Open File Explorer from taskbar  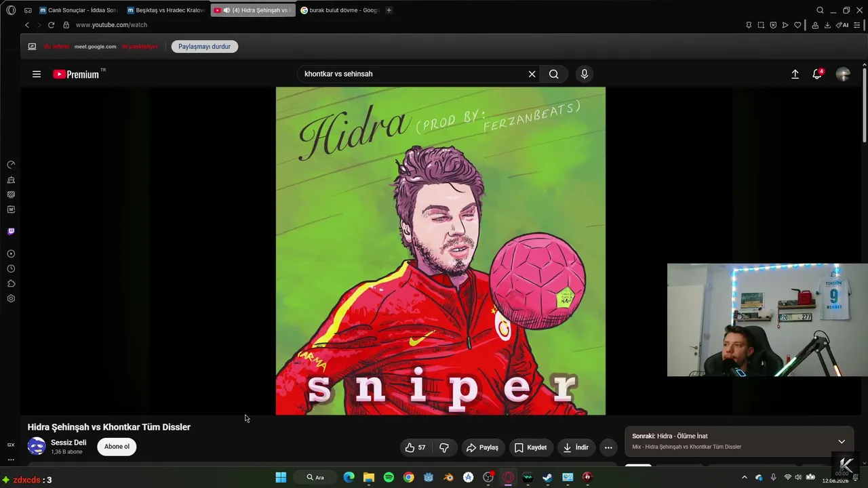[x=369, y=477]
